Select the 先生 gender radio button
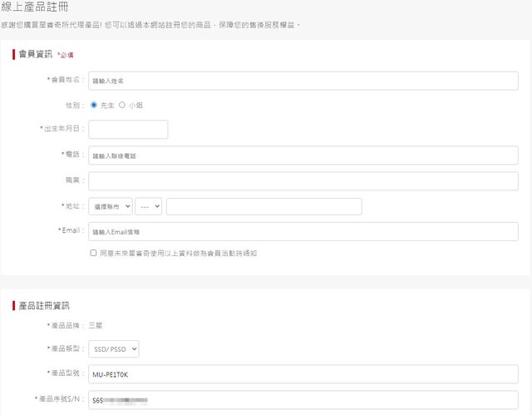The height and width of the screenshot is (415, 532). [94, 106]
